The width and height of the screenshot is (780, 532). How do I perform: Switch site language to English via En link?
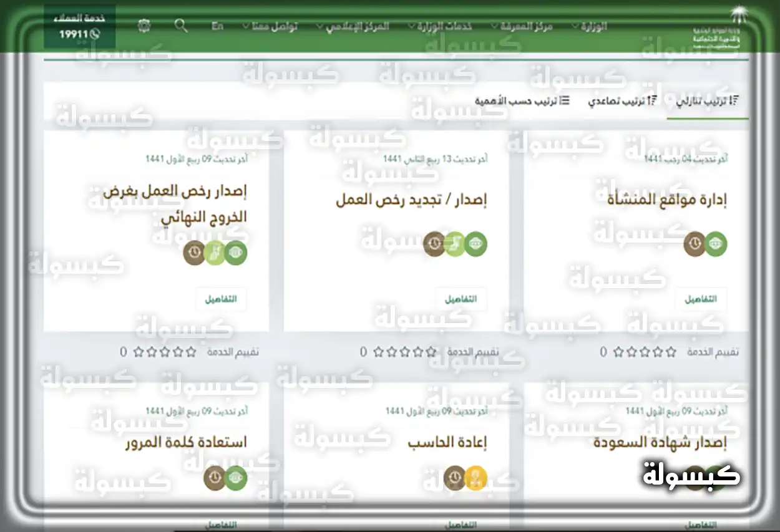217,26
